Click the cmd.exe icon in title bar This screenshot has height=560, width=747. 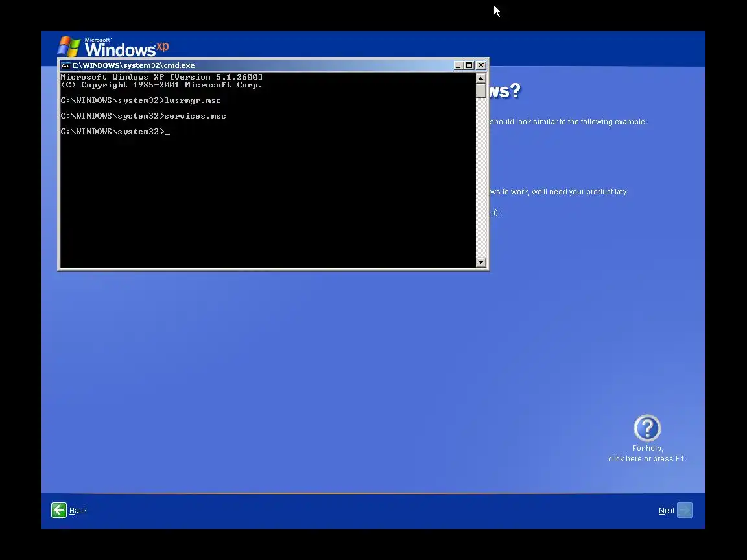[65, 65]
